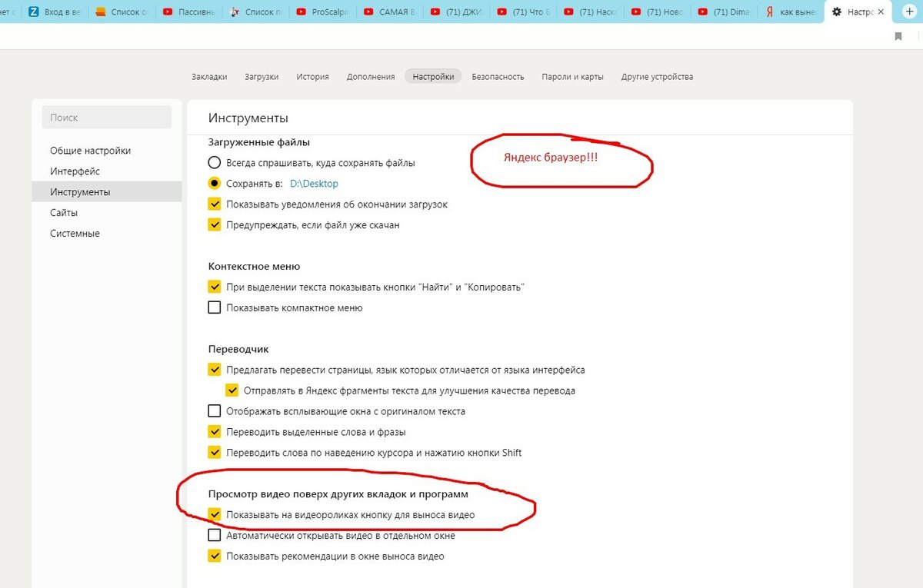Screen dimensions: 923x588
Task: Select 'Всегда спрашивать, куда сохранять файлы' radio
Action: 215,163
